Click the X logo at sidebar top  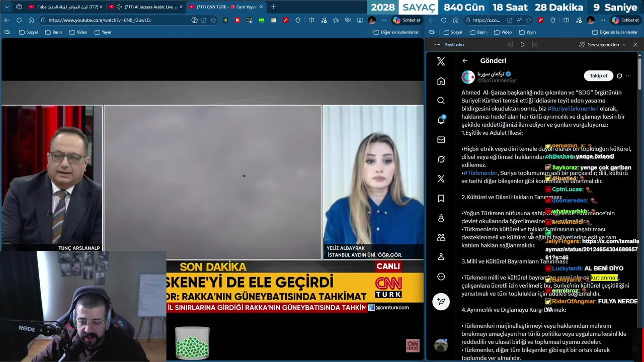pyautogui.click(x=441, y=61)
